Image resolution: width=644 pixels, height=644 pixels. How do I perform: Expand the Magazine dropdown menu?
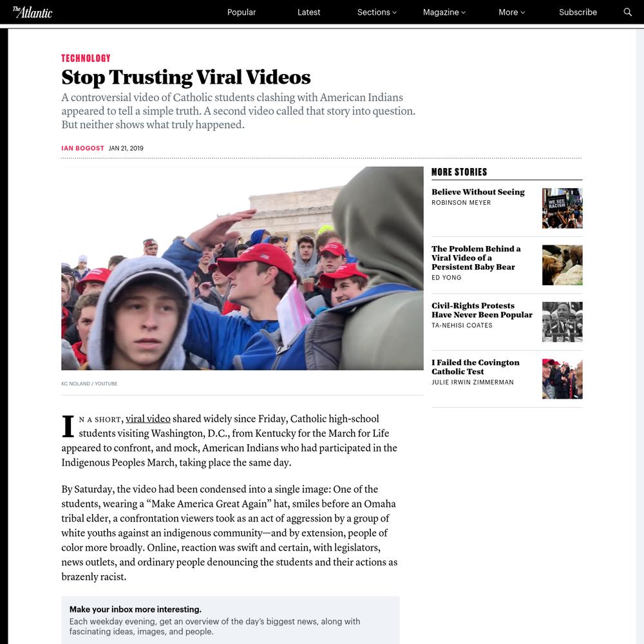click(x=444, y=12)
